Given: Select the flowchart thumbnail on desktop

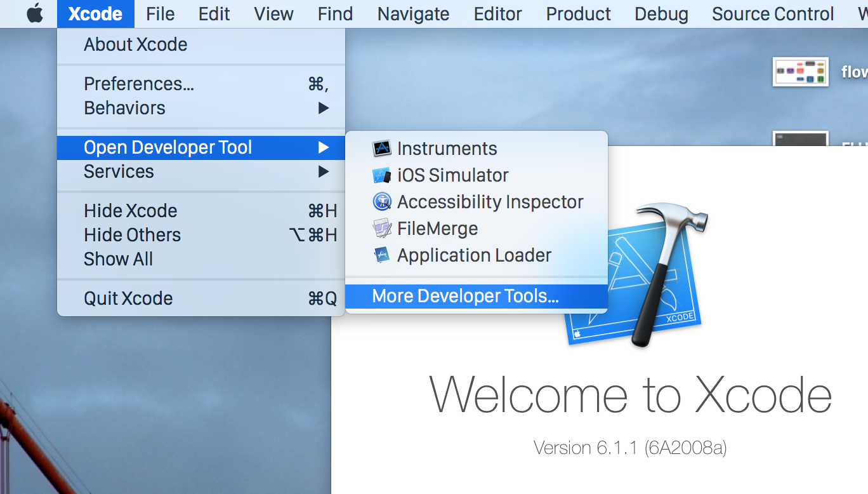Looking at the screenshot, I should pyautogui.click(x=801, y=72).
